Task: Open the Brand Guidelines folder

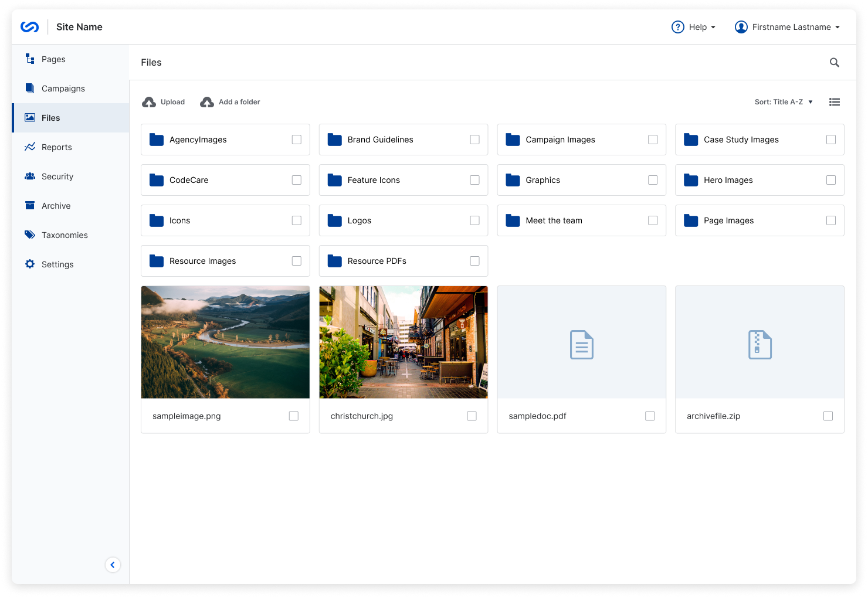Action: pyautogui.click(x=380, y=140)
